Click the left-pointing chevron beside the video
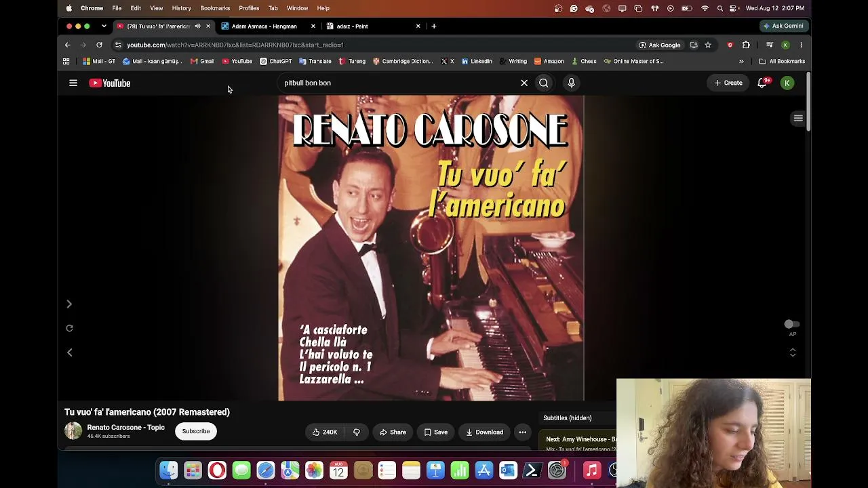Image resolution: width=868 pixels, height=488 pixels. tap(69, 352)
